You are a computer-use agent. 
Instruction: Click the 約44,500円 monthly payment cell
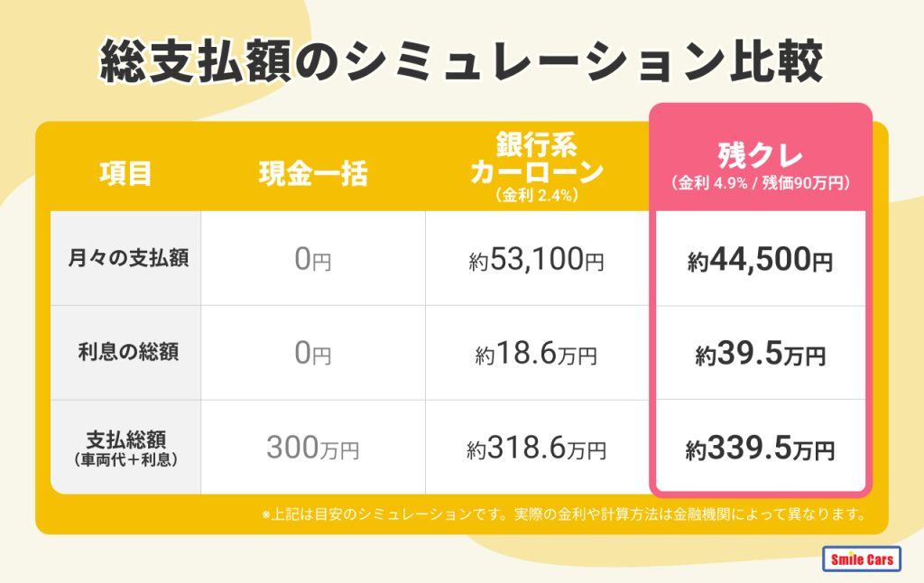point(760,262)
